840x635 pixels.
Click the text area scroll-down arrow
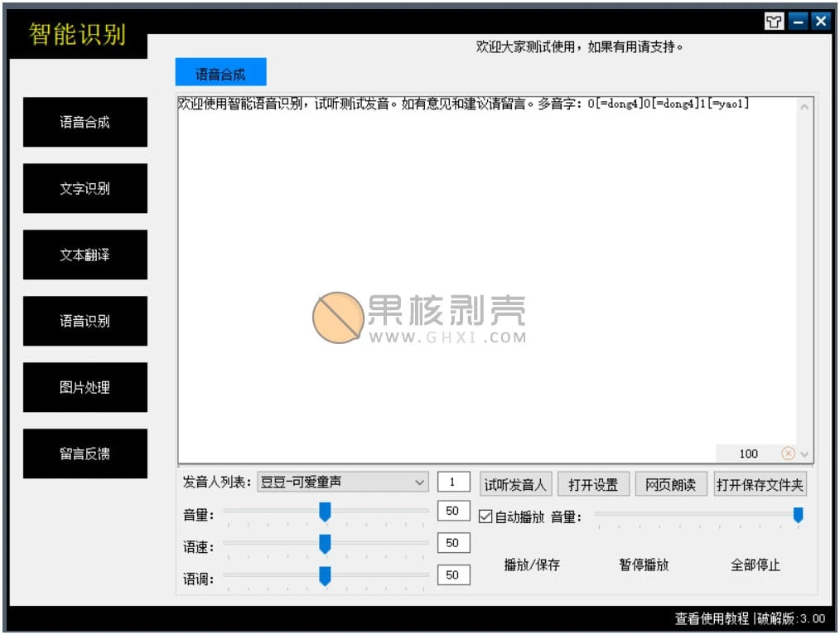(x=804, y=454)
